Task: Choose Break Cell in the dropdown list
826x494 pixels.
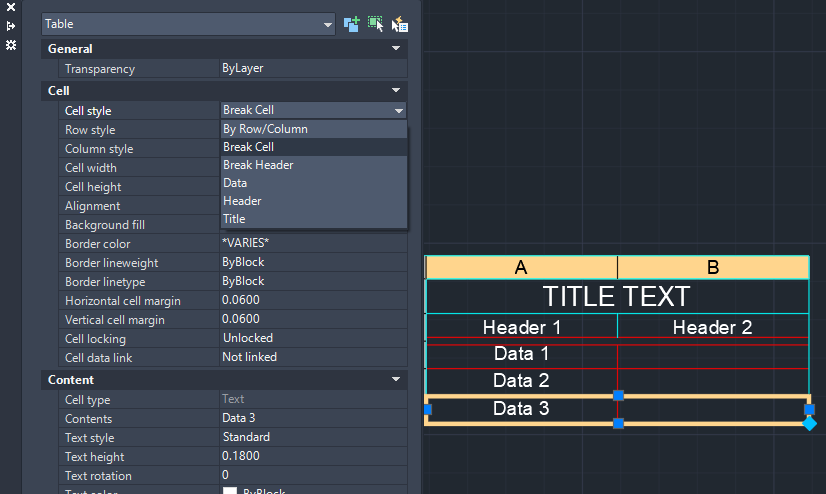Action: [314, 147]
